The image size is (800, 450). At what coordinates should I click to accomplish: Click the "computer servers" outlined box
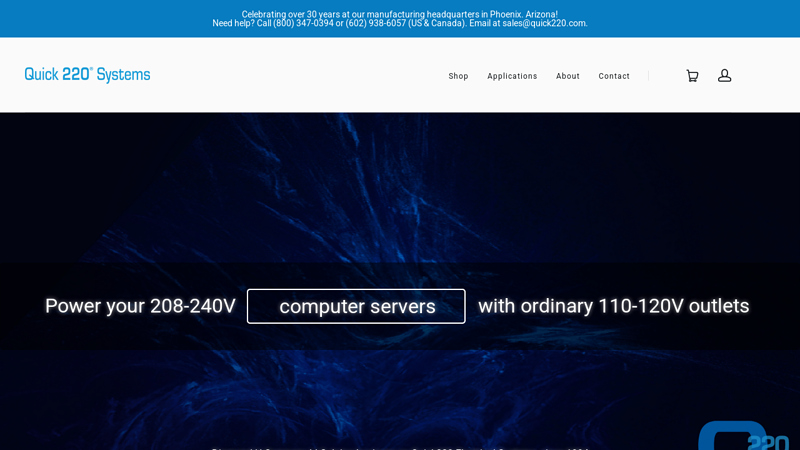coord(356,306)
